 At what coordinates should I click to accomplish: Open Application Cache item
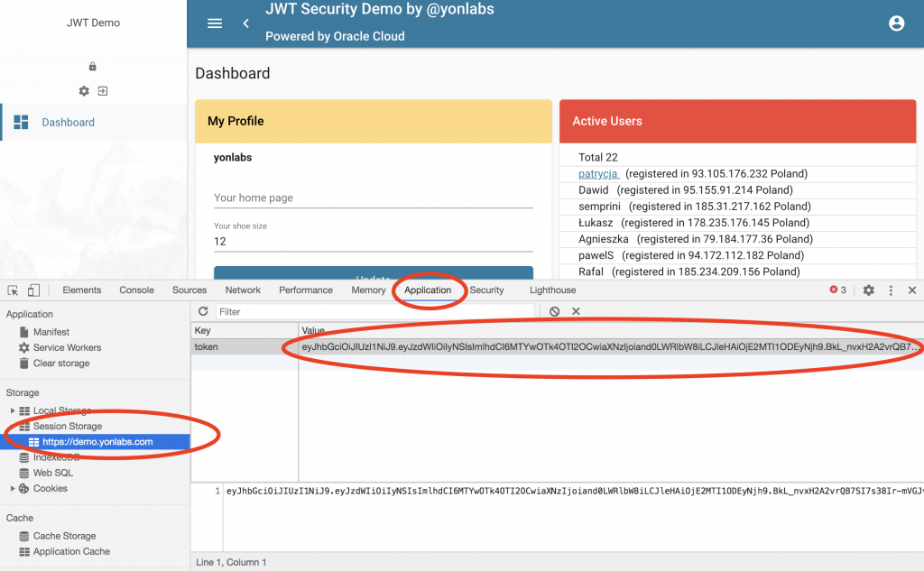[x=71, y=551]
